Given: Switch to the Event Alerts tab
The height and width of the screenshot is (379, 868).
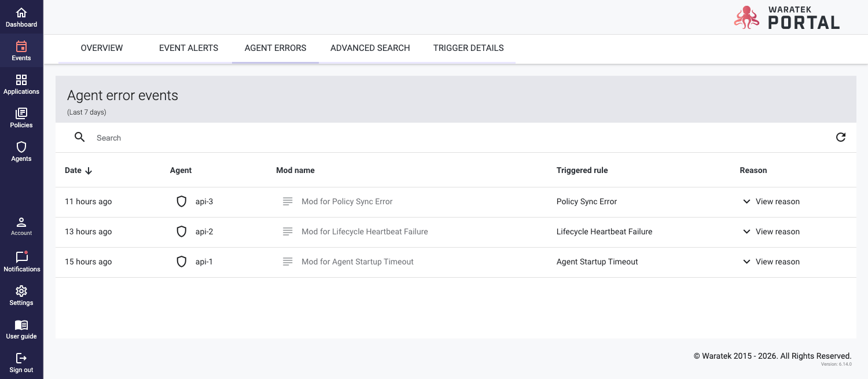Looking at the screenshot, I should pyautogui.click(x=189, y=48).
